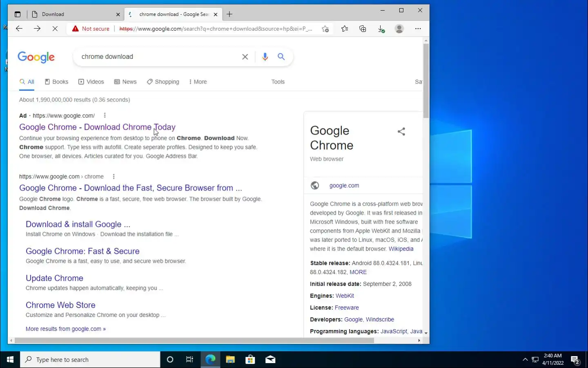588x368 pixels.
Task: Open the Mail app from the taskbar
Action: pos(270,360)
